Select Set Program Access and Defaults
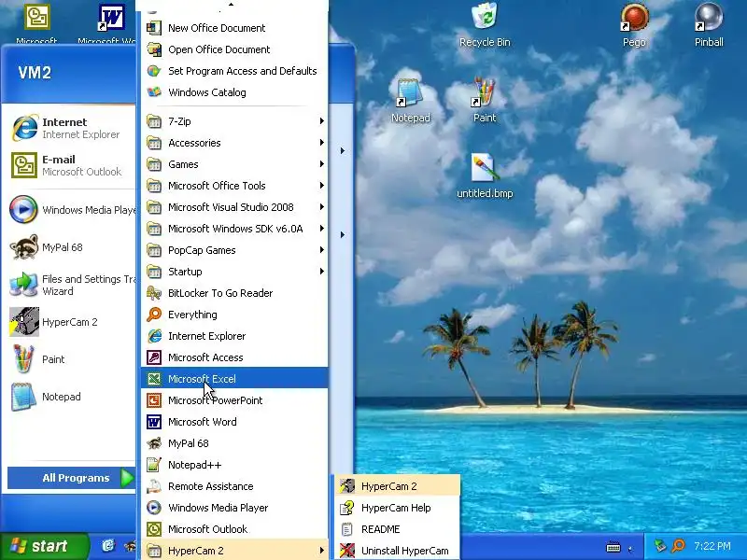Image resolution: width=747 pixels, height=560 pixels. coord(234,71)
